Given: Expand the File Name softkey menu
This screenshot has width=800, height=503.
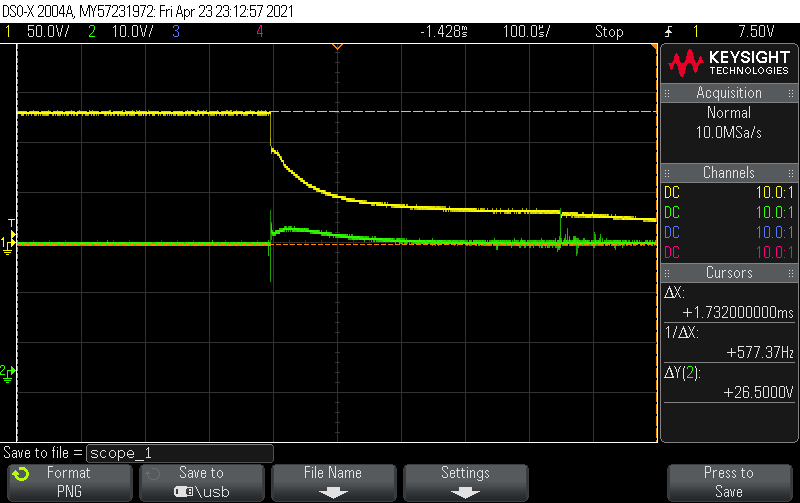Looking at the screenshot, I should [331, 482].
